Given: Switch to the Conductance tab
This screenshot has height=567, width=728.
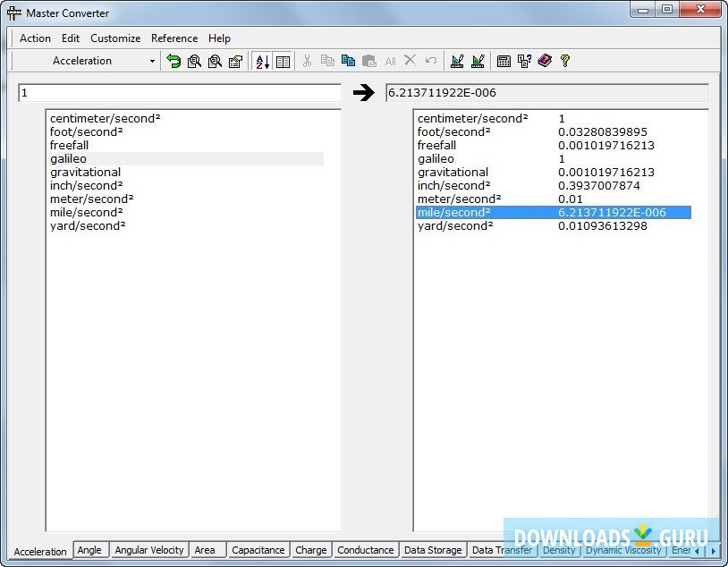Looking at the screenshot, I should pyautogui.click(x=366, y=550).
